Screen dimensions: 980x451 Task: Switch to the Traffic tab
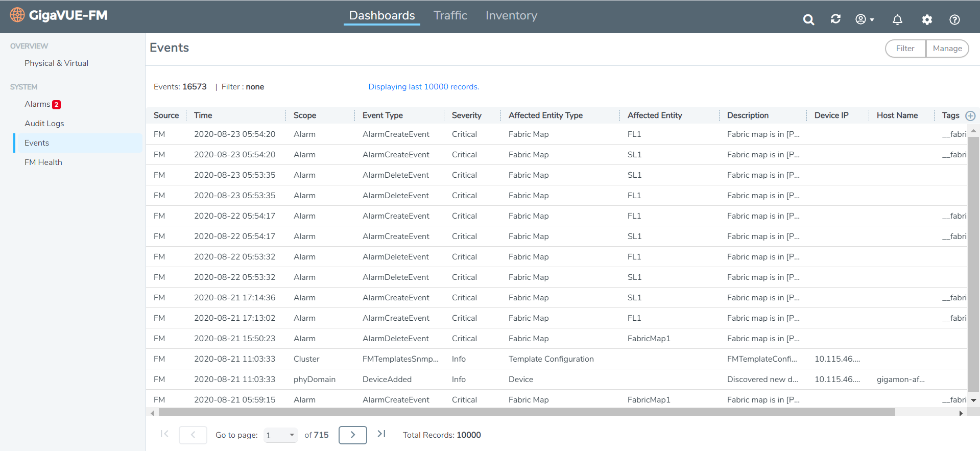coord(450,15)
